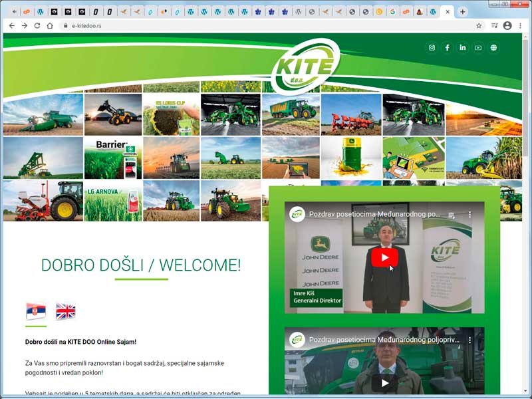Screen dimensions: 532x399
Task: Open the Instagram icon in the header
Action: tap(432, 48)
